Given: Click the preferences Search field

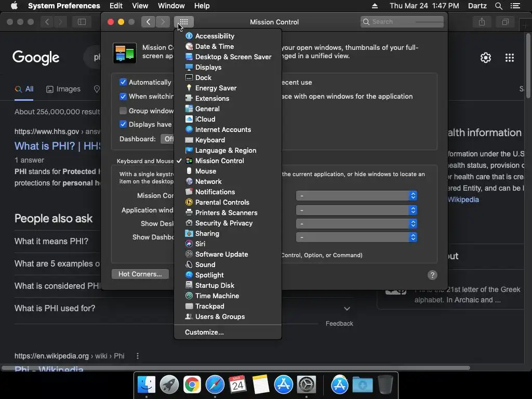Looking at the screenshot, I should 402,22.
